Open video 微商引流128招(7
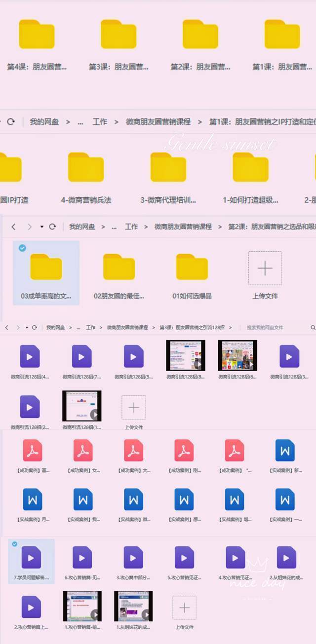This screenshot has width=316, height=644. click(x=81, y=356)
